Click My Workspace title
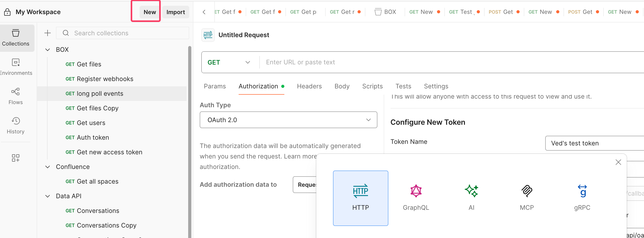Screen dimensions: 644x238 click(38, 12)
